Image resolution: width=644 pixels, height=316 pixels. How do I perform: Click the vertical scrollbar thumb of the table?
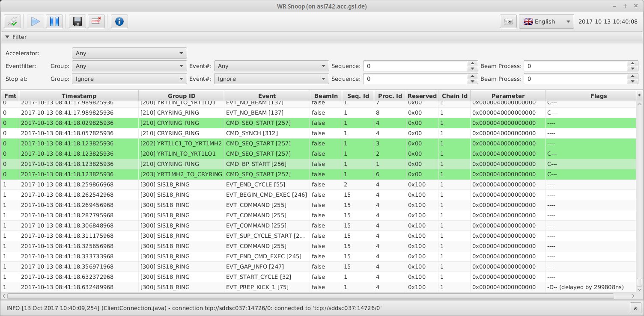click(x=639, y=282)
